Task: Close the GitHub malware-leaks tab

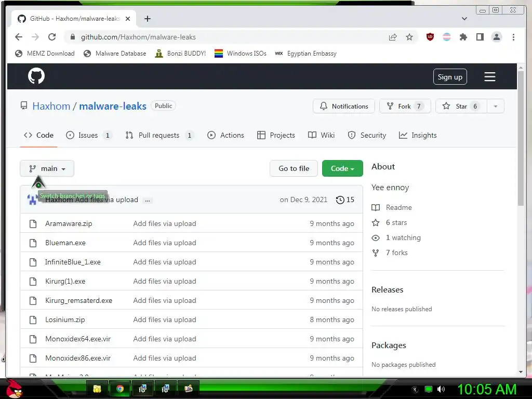Action: coord(128,19)
